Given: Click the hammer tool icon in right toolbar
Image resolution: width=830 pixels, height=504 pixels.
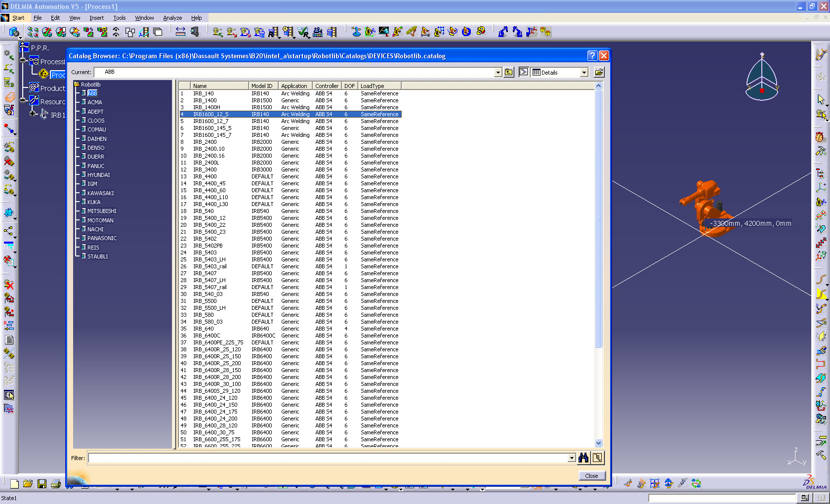Looking at the screenshot, I should [821, 151].
